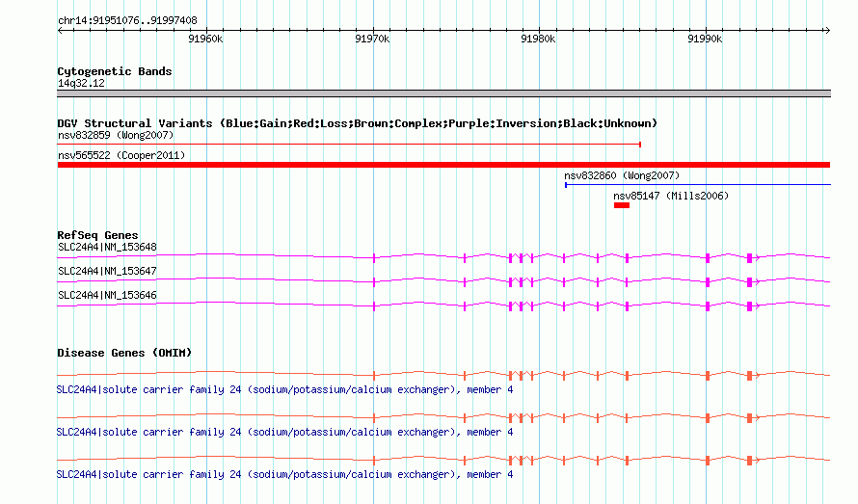Select the NM_153647 magenta transcript glyph
The image size is (858, 504).
click(443, 281)
